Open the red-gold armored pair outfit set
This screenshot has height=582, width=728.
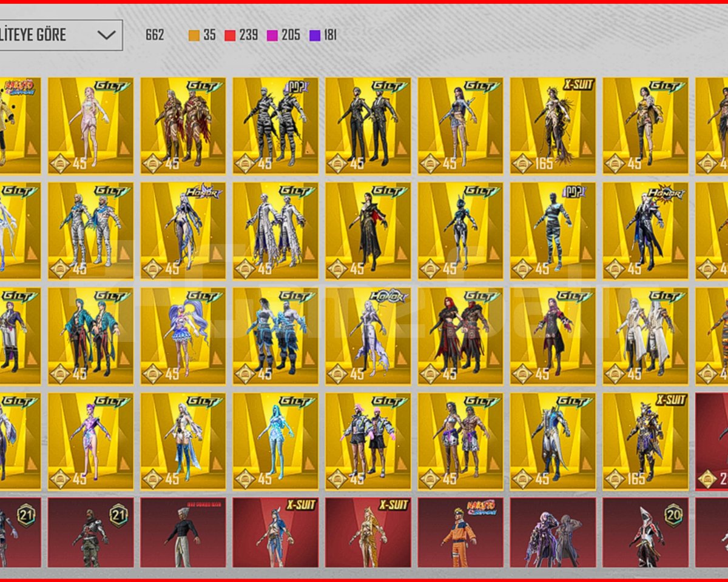(x=183, y=125)
